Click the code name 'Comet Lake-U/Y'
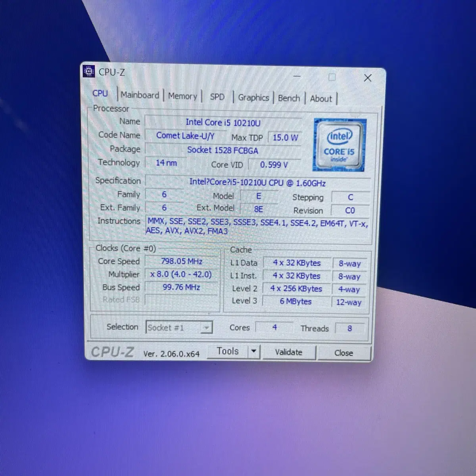The image size is (476, 476). tap(185, 136)
